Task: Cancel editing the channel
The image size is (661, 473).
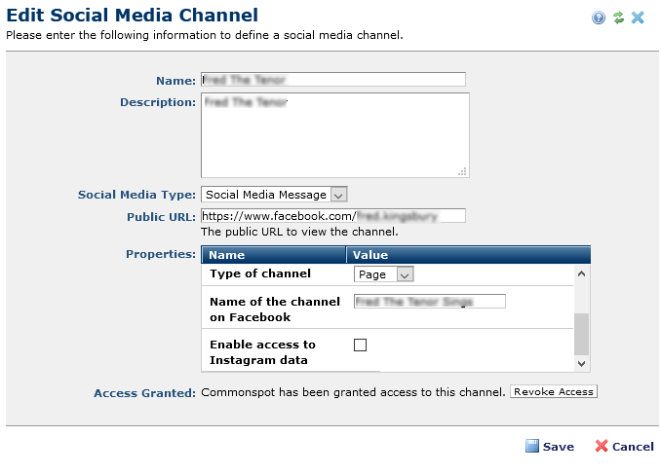Action: (x=624, y=446)
